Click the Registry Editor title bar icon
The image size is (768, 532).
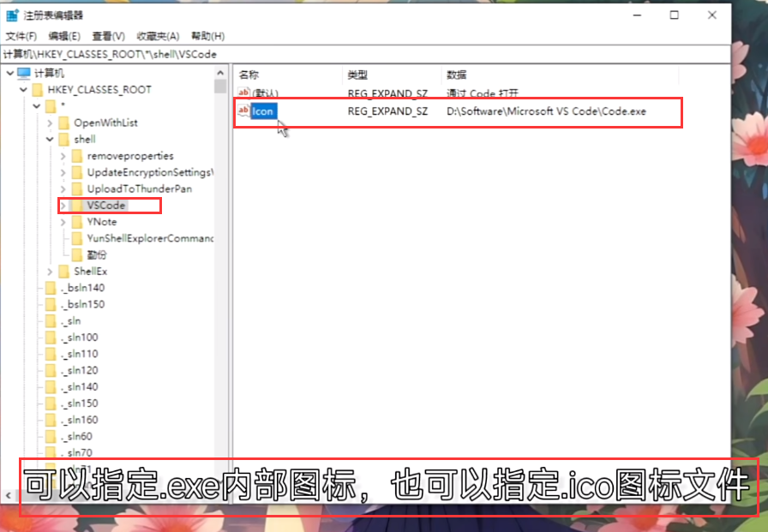coord(13,15)
